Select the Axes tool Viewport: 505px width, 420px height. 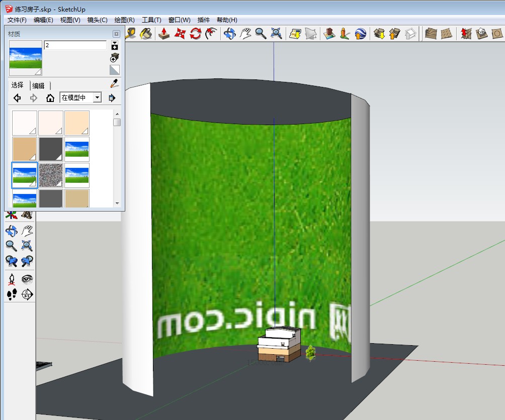tap(12, 215)
